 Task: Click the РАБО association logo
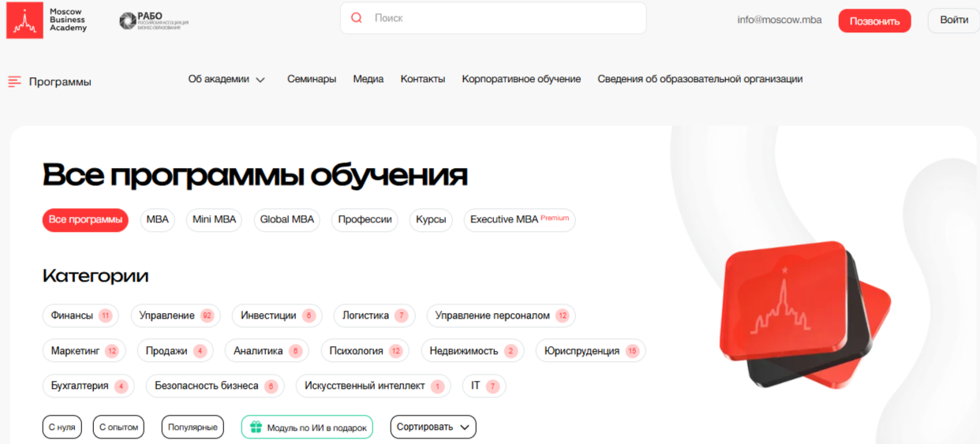click(154, 21)
